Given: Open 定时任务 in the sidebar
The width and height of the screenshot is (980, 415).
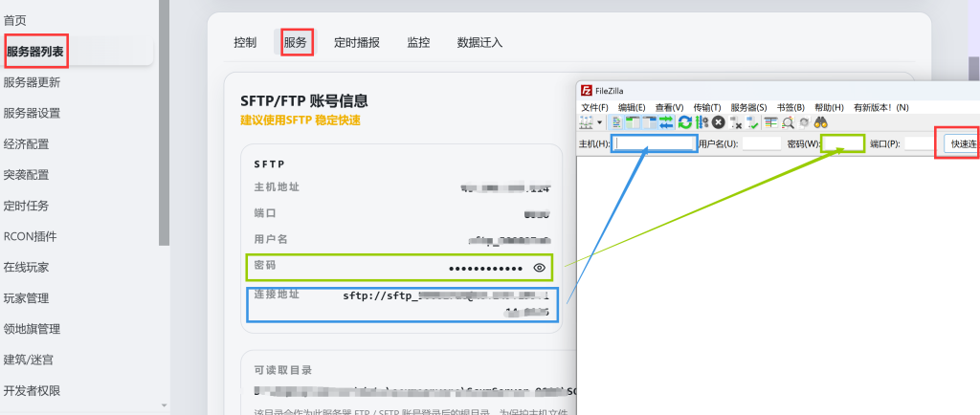Looking at the screenshot, I should (x=26, y=206).
